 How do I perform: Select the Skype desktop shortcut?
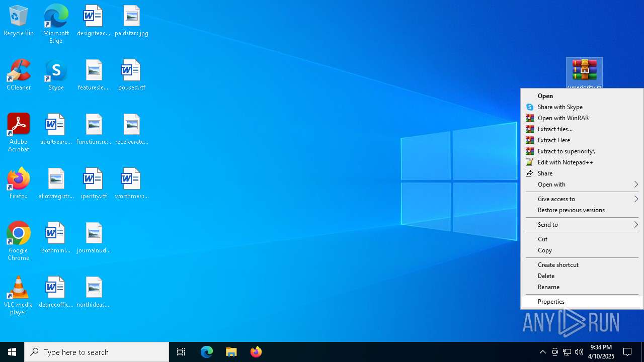coord(56,75)
